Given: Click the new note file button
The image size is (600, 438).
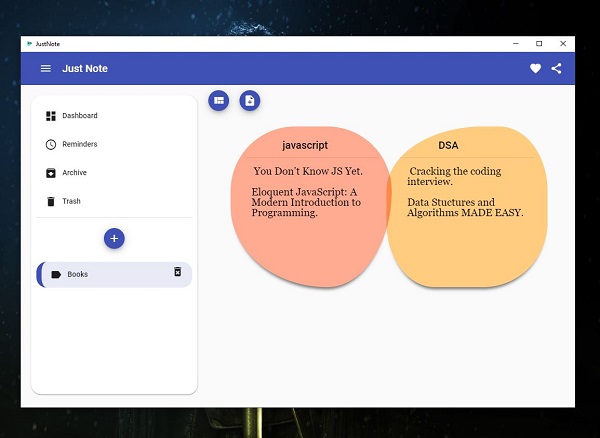Looking at the screenshot, I should (250, 101).
